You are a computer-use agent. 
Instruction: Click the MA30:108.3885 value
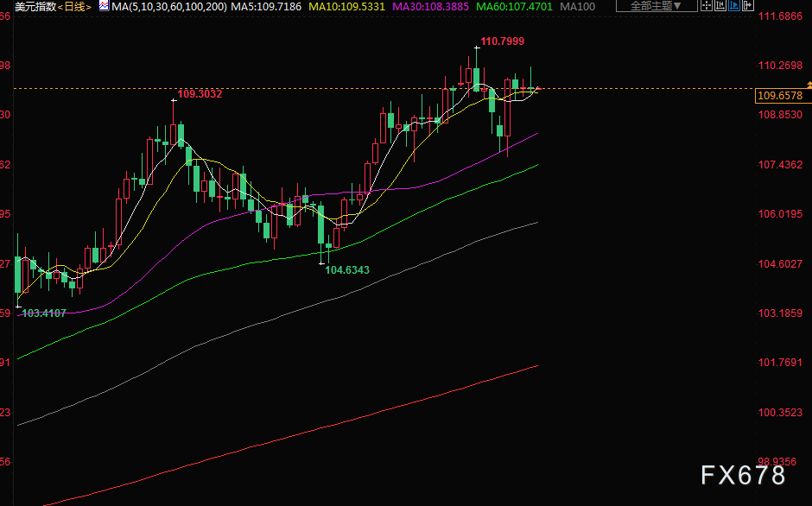pyautogui.click(x=431, y=7)
